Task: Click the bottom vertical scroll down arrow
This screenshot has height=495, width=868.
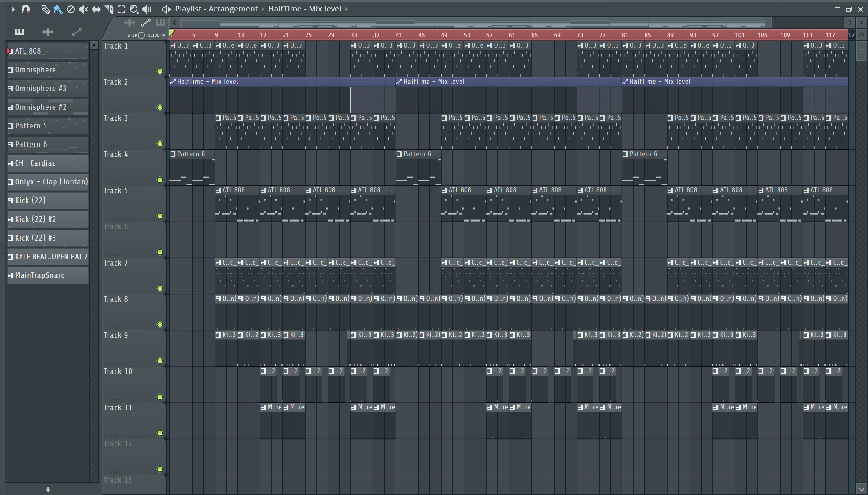Action: pos(861,490)
